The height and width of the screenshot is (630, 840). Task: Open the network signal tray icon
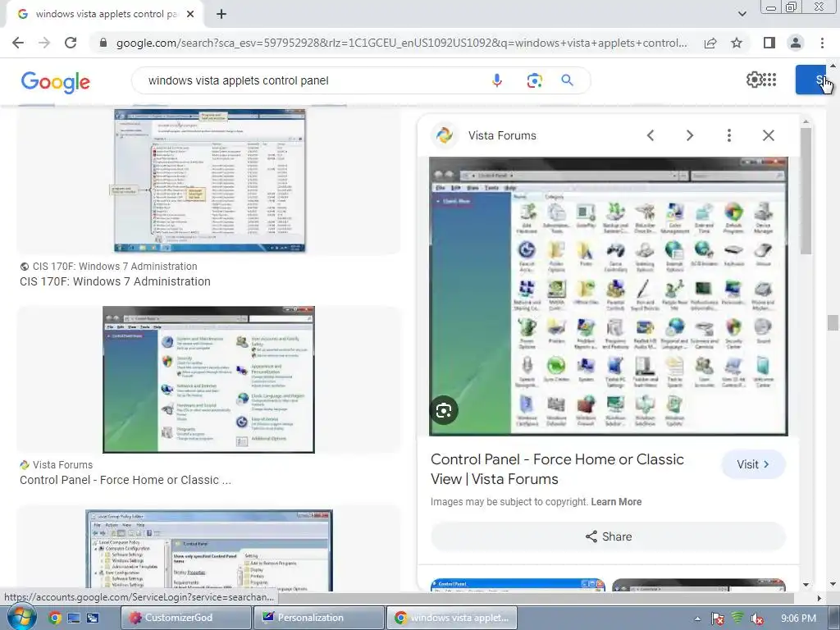737,619
